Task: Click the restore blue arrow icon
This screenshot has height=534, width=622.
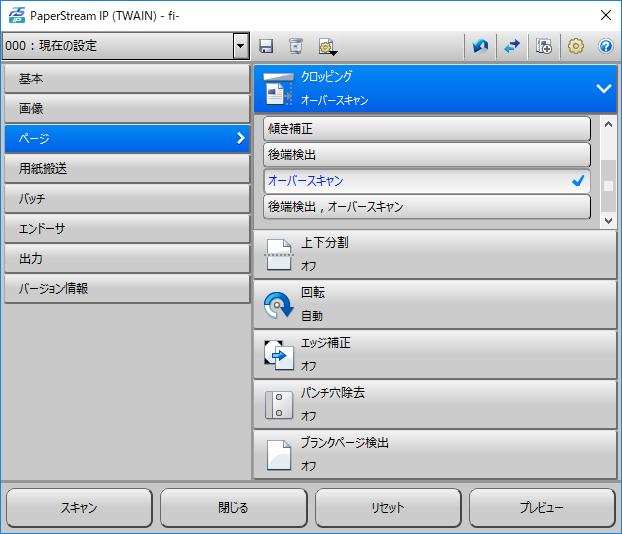Action: pos(480,46)
